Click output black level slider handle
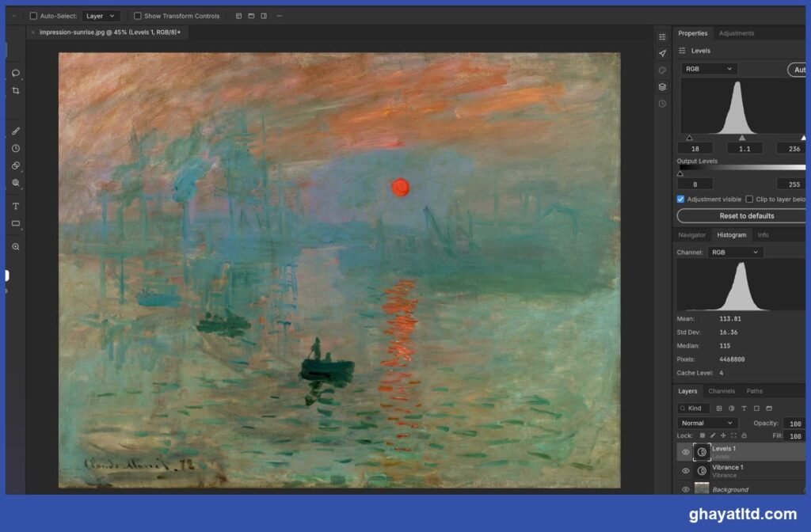This screenshot has height=532, width=811. click(x=680, y=173)
